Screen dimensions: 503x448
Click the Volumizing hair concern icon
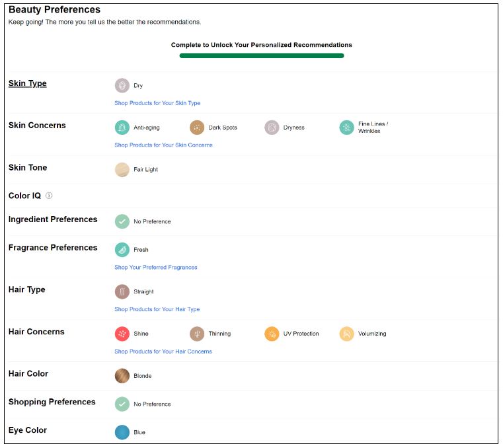[x=347, y=334]
